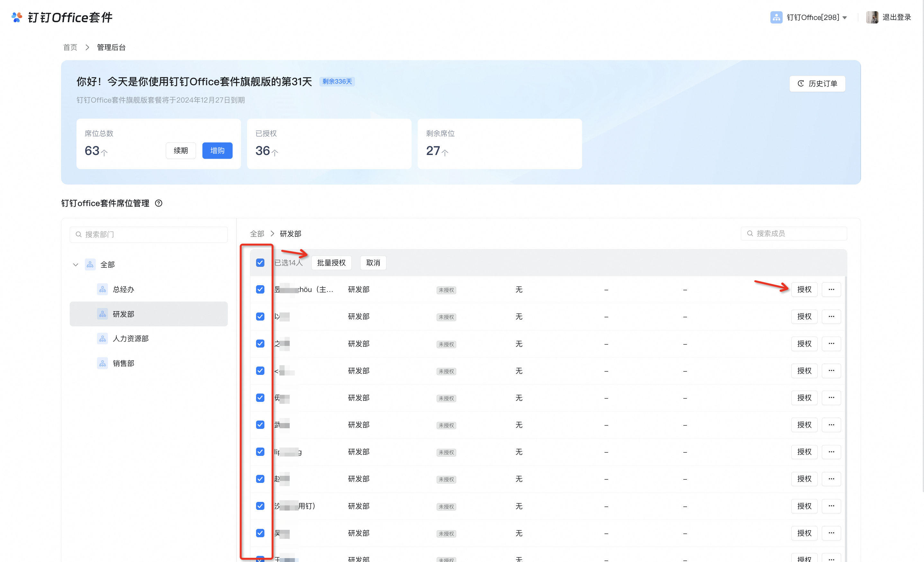The height and width of the screenshot is (562, 924).
Task: Uncheck the first member row checkbox
Action: 260,289
